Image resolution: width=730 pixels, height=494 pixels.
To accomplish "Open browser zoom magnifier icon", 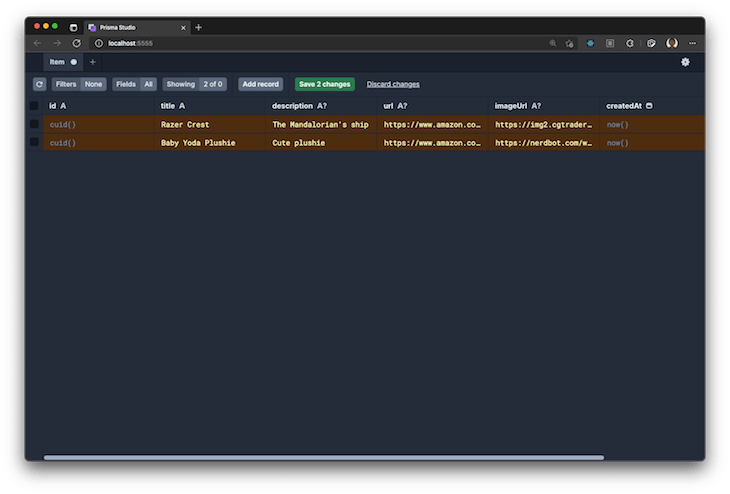I will 553,43.
